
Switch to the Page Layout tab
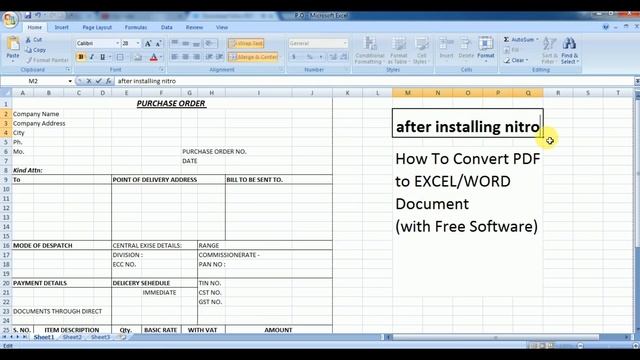point(97,27)
